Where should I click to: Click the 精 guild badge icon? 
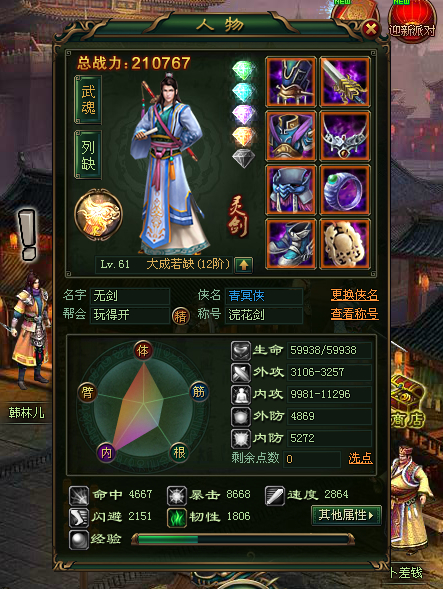(x=180, y=316)
